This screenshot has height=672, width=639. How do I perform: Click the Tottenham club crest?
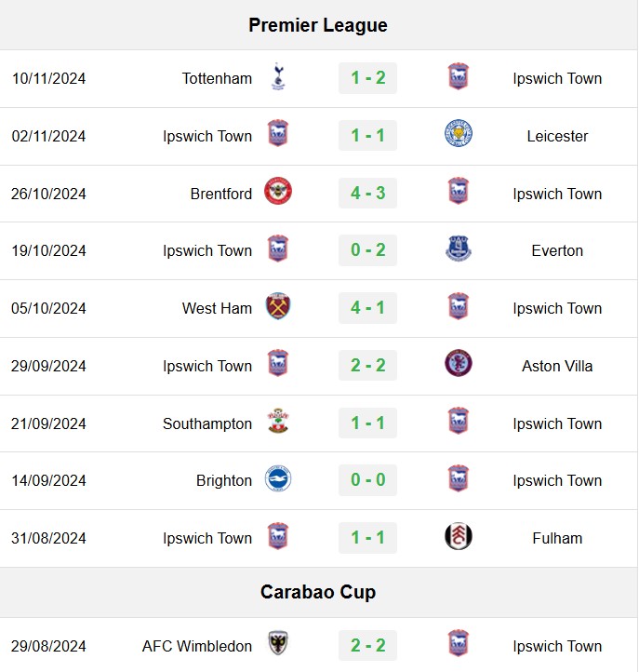pos(278,76)
